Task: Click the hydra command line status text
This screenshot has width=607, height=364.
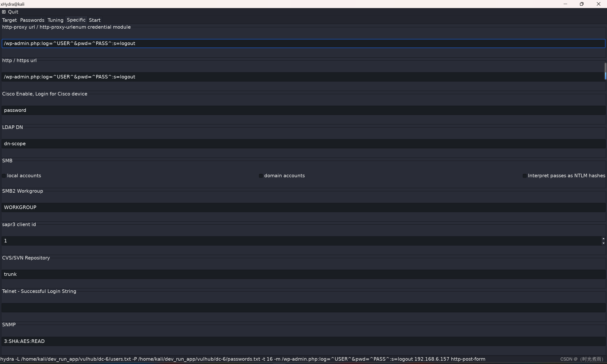Action: 243,359
